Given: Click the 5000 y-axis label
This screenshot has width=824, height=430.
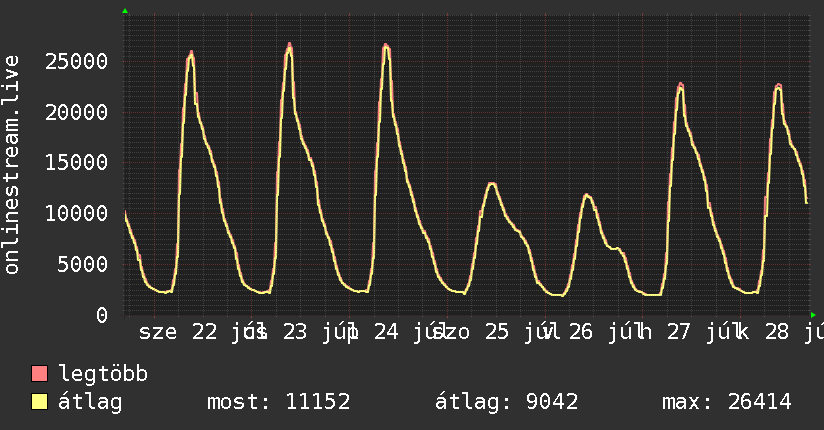Looking at the screenshot, I should click(83, 264).
